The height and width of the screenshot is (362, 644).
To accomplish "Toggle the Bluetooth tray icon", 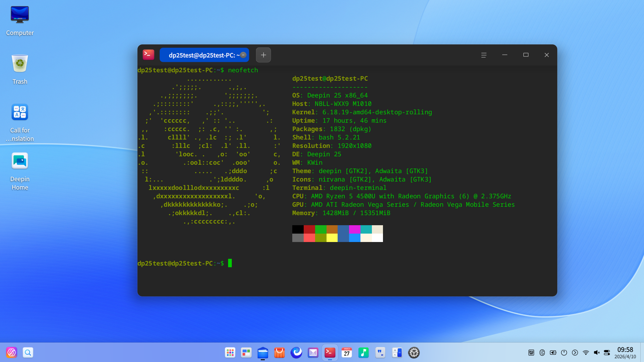I will click(542, 353).
